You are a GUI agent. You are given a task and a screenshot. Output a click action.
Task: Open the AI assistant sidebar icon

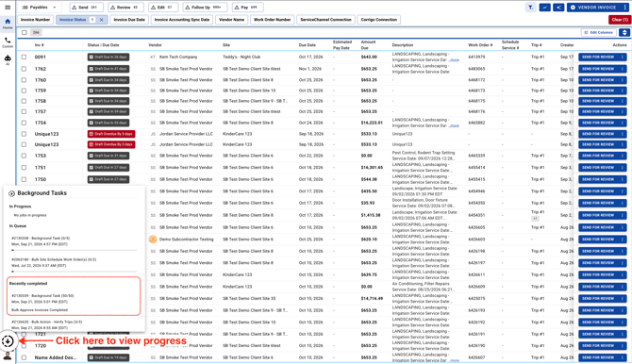point(8,59)
